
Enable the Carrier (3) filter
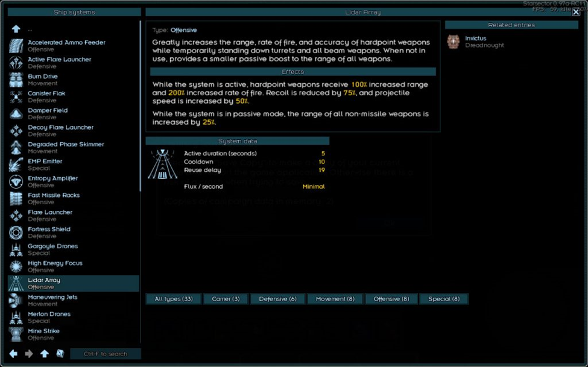click(x=226, y=299)
